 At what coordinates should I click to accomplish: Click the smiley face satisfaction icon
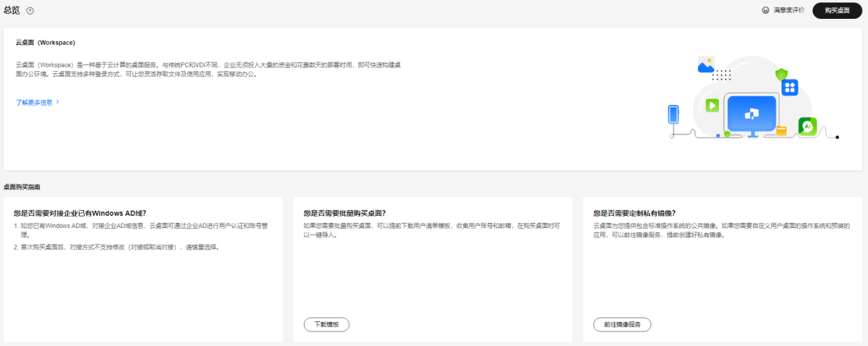pyautogui.click(x=766, y=11)
